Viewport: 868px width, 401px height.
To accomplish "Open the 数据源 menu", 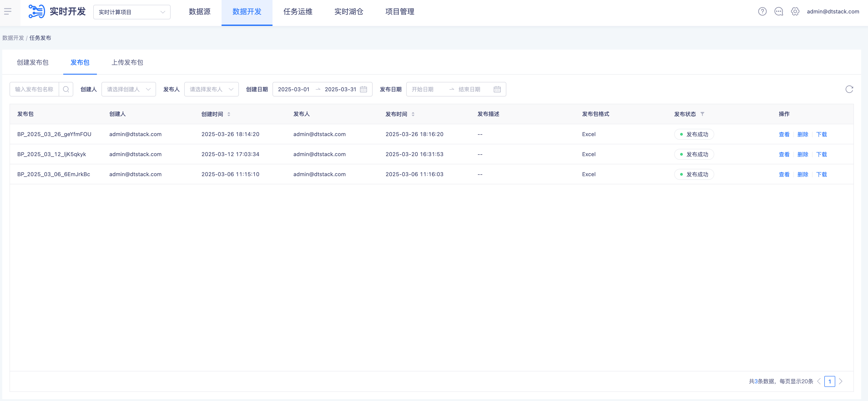I will (199, 12).
